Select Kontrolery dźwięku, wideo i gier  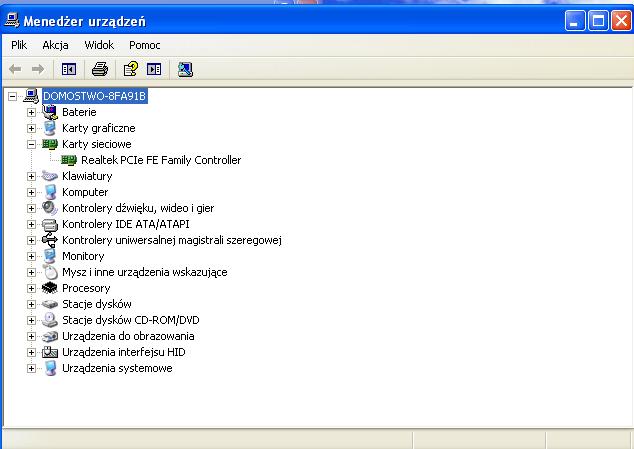tap(138, 208)
